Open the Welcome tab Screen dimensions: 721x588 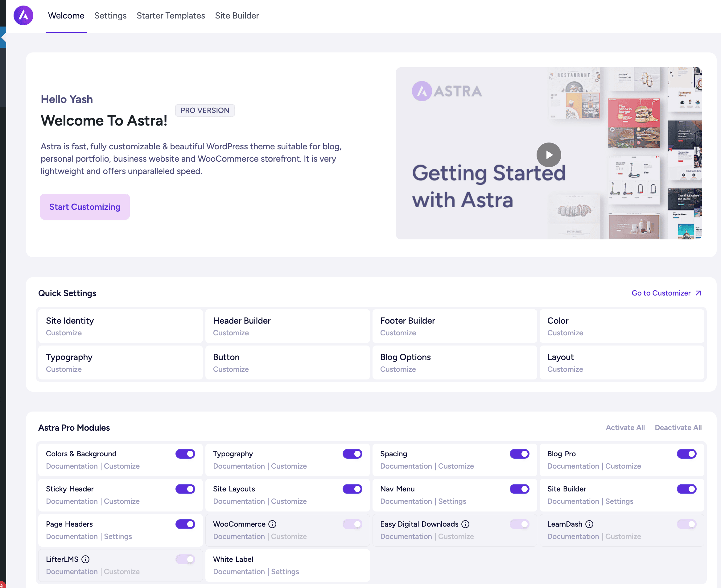pos(66,16)
